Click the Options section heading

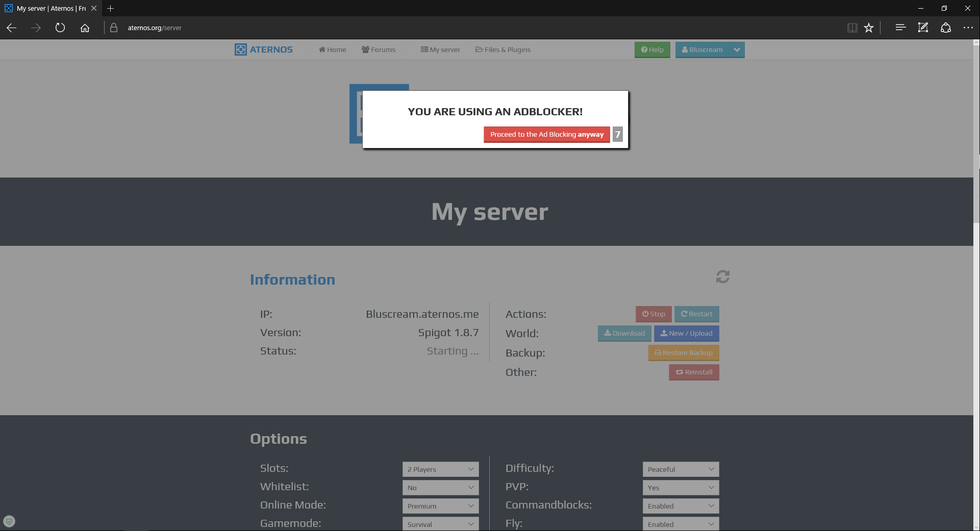[279, 439]
